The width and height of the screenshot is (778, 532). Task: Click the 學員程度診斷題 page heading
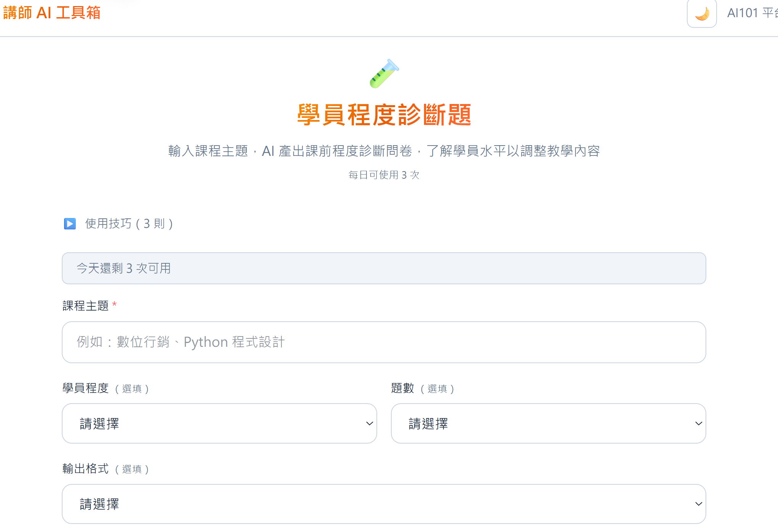pos(384,115)
